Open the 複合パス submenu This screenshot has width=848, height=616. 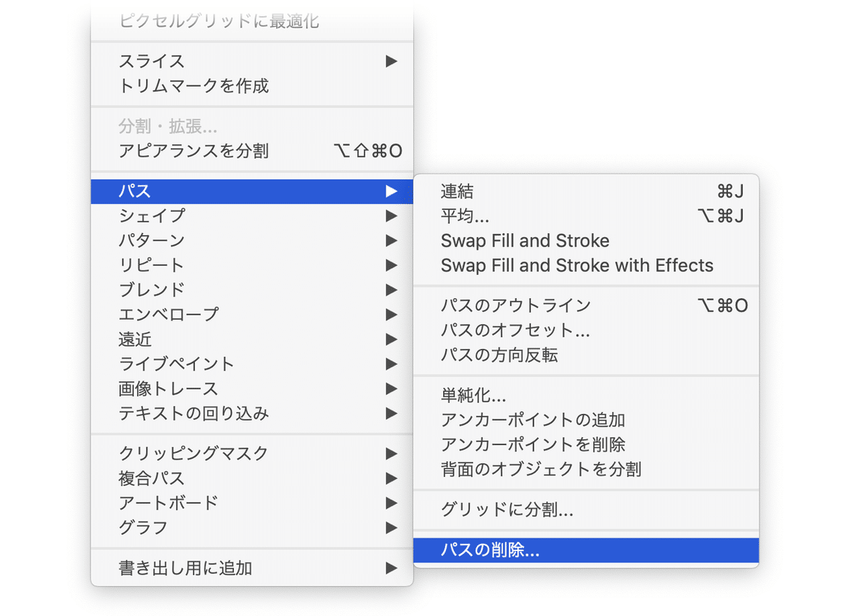point(252,478)
